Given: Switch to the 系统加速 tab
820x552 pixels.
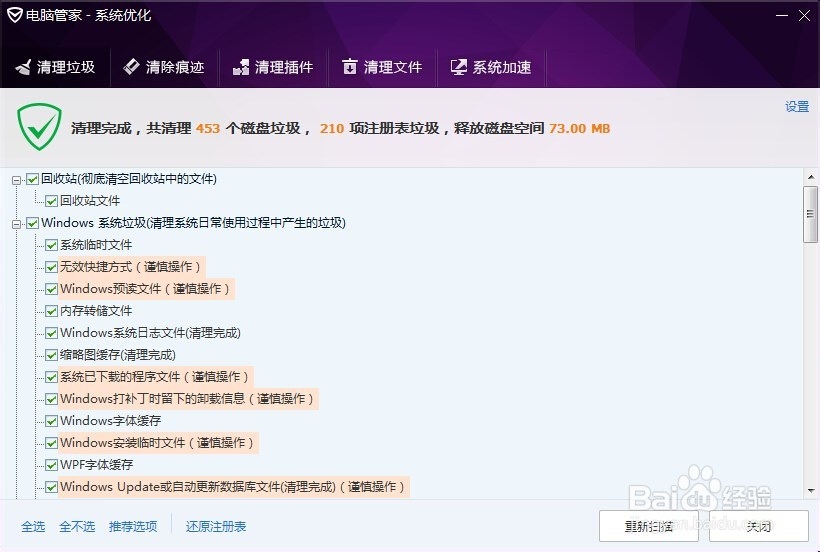Looking at the screenshot, I should pyautogui.click(x=491, y=67).
